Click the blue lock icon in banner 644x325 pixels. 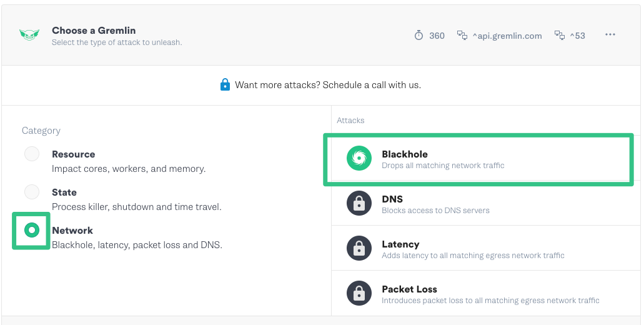[x=225, y=84]
